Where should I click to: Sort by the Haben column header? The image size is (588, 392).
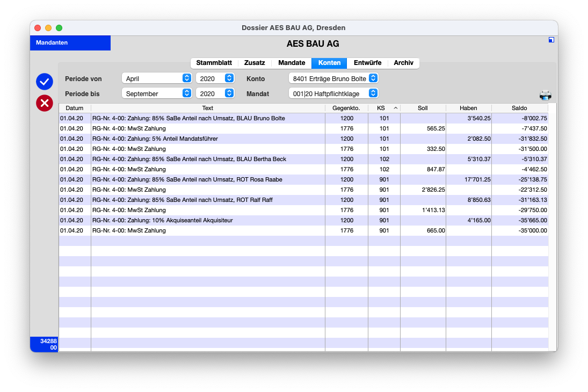coord(468,108)
